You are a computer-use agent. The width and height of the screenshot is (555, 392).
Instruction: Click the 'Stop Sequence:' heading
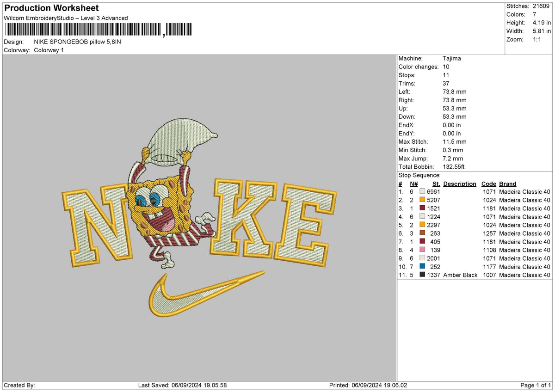tap(419, 175)
